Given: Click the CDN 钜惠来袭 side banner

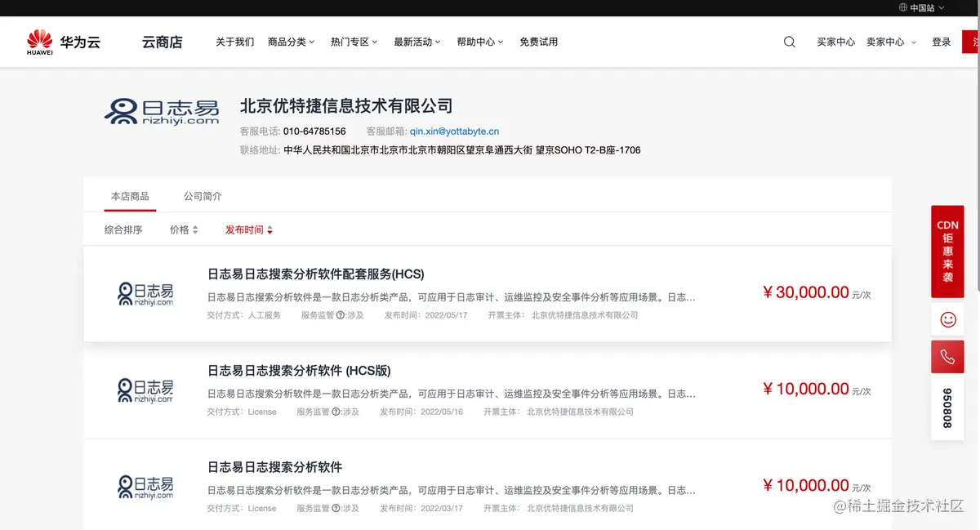Looking at the screenshot, I should coord(947,252).
